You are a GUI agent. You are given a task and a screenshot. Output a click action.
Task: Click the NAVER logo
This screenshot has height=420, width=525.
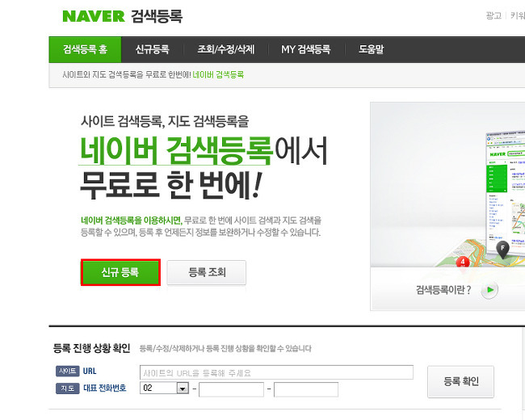pyautogui.click(x=94, y=16)
